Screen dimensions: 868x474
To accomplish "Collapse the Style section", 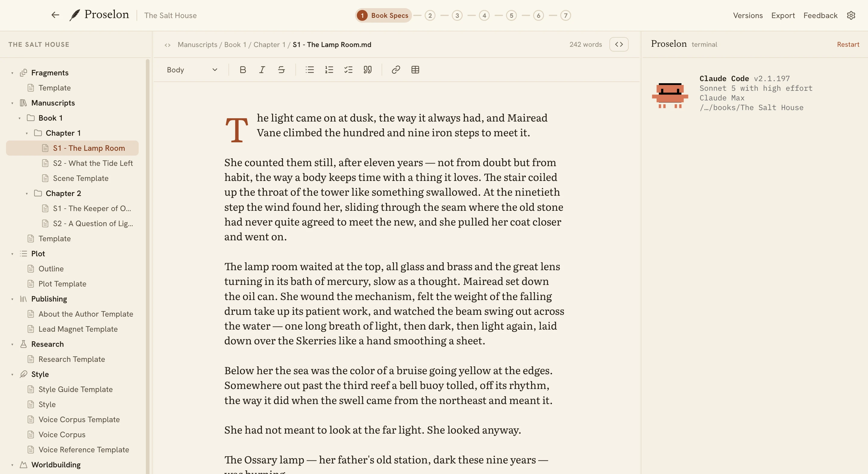I will click(x=12, y=374).
